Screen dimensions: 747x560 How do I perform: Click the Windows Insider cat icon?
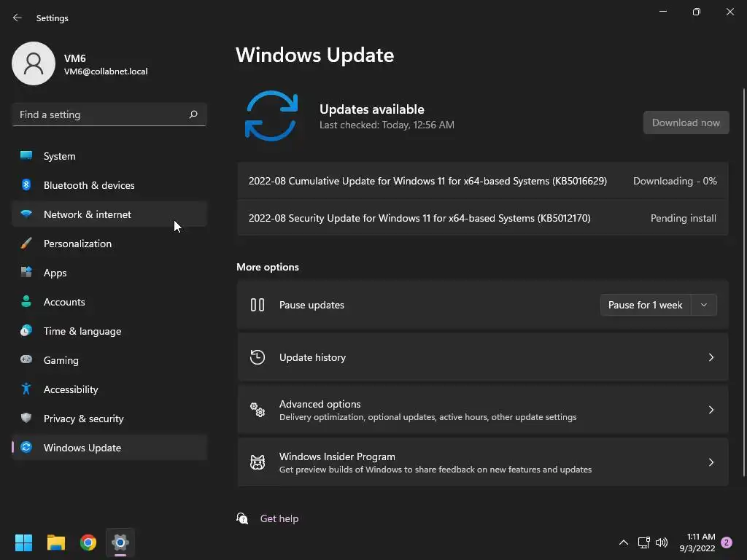pos(258,462)
